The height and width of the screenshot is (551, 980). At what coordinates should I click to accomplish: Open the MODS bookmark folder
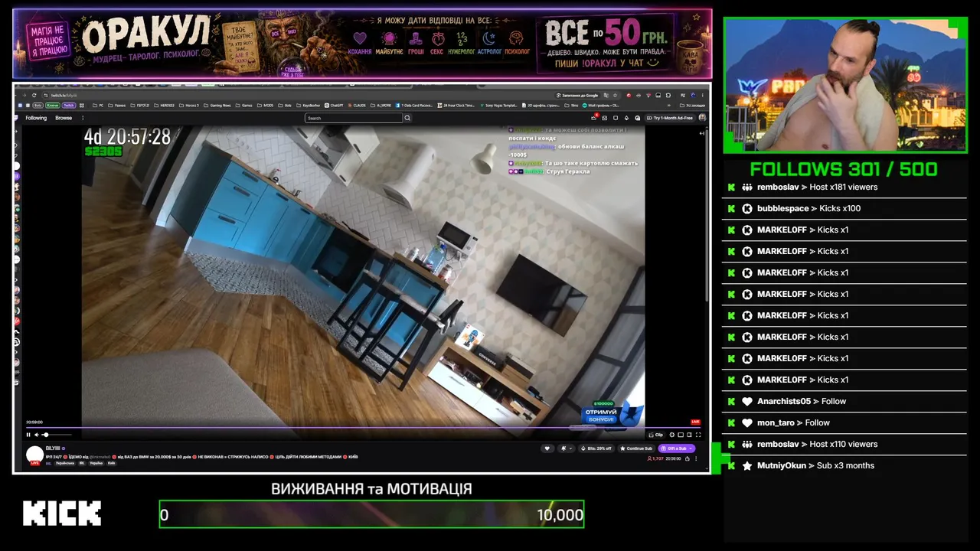pos(266,105)
